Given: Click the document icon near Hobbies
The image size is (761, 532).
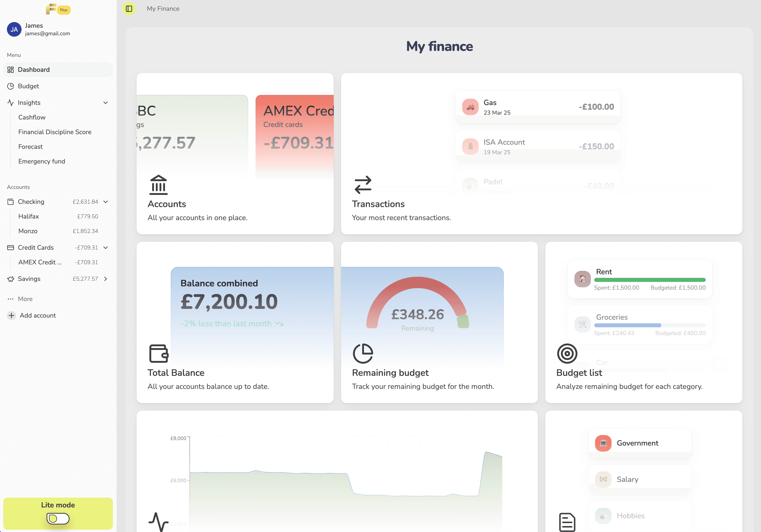Looking at the screenshot, I should (568, 522).
